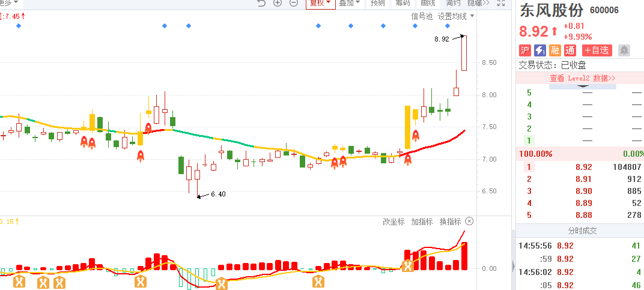Screen dimensions: 644x290
Task: Click the 沪 Shanghai market badge
Action: click(525, 50)
